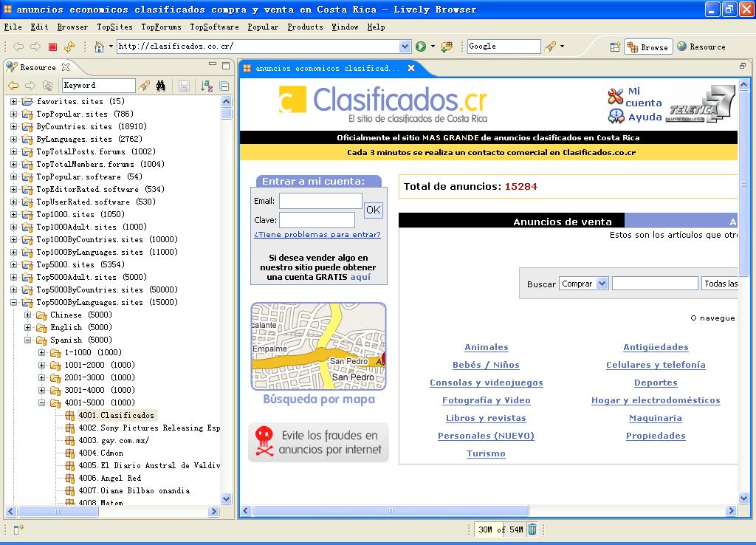Open '¿Tiene problemas para entrar?' link
The width and height of the screenshot is (756, 545).
click(317, 234)
